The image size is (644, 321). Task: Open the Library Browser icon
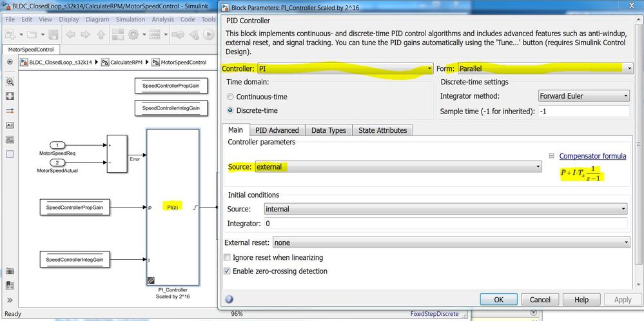pos(118,35)
